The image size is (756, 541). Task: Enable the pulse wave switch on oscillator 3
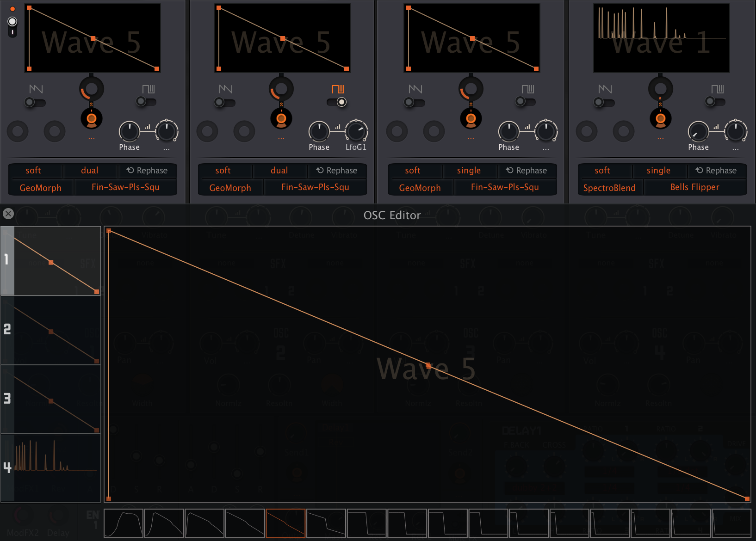pyautogui.click(x=526, y=101)
